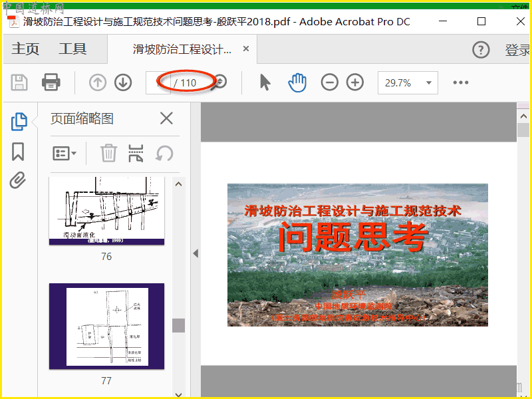Click the 问题思考 title on the slide
The height and width of the screenshot is (399, 532).
pyautogui.click(x=353, y=237)
